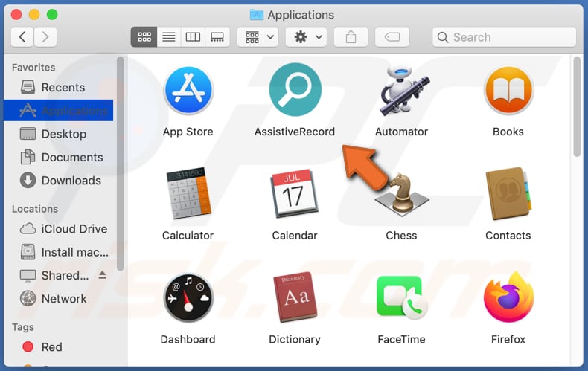
Task: Open Downloads in the sidebar
Action: (x=59, y=180)
